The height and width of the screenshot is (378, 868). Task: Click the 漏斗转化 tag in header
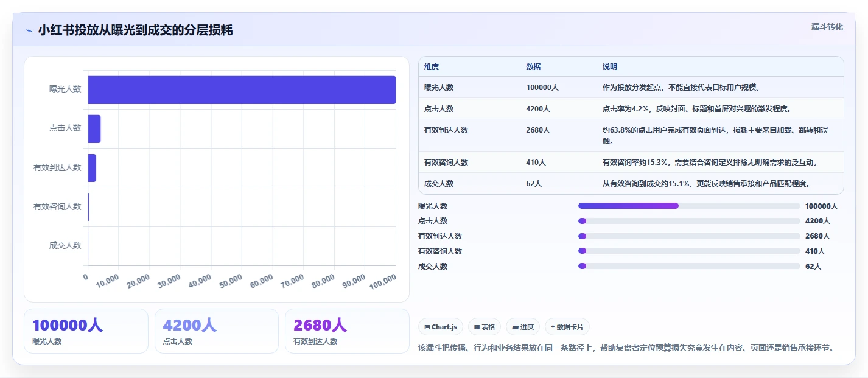click(x=827, y=27)
